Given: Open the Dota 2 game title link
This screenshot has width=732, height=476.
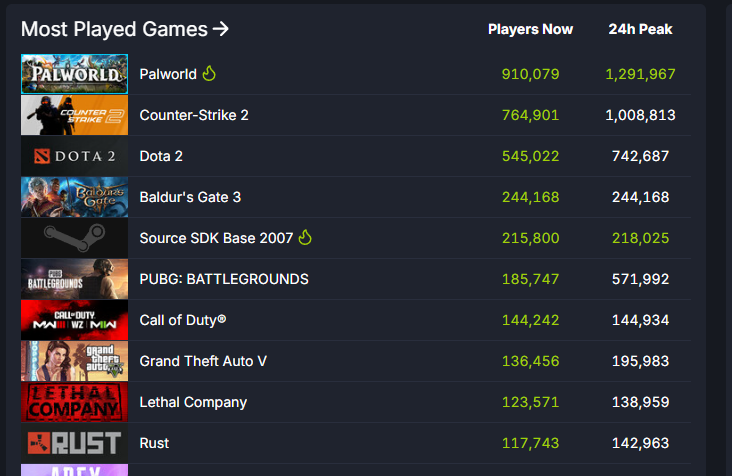Looking at the screenshot, I should click(161, 156).
